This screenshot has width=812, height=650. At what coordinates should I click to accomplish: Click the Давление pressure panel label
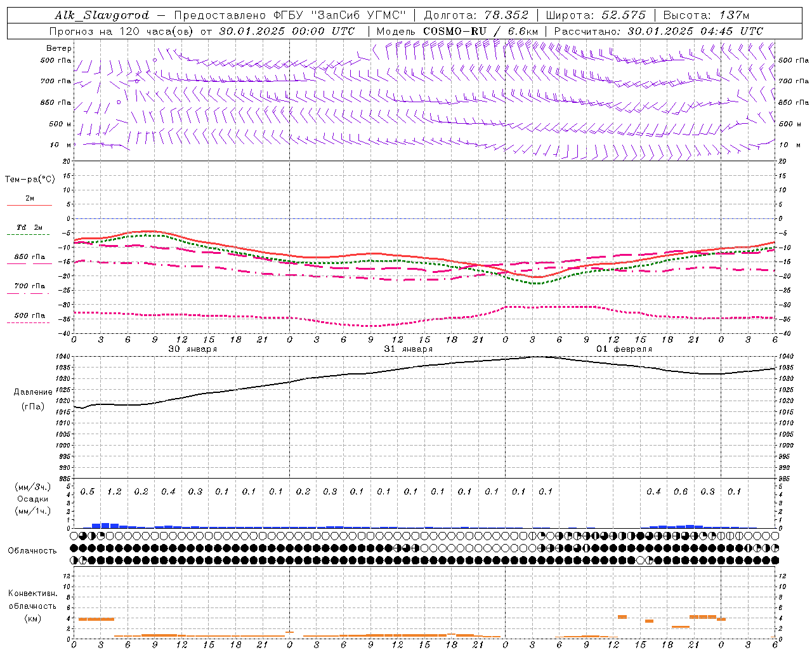point(33,392)
